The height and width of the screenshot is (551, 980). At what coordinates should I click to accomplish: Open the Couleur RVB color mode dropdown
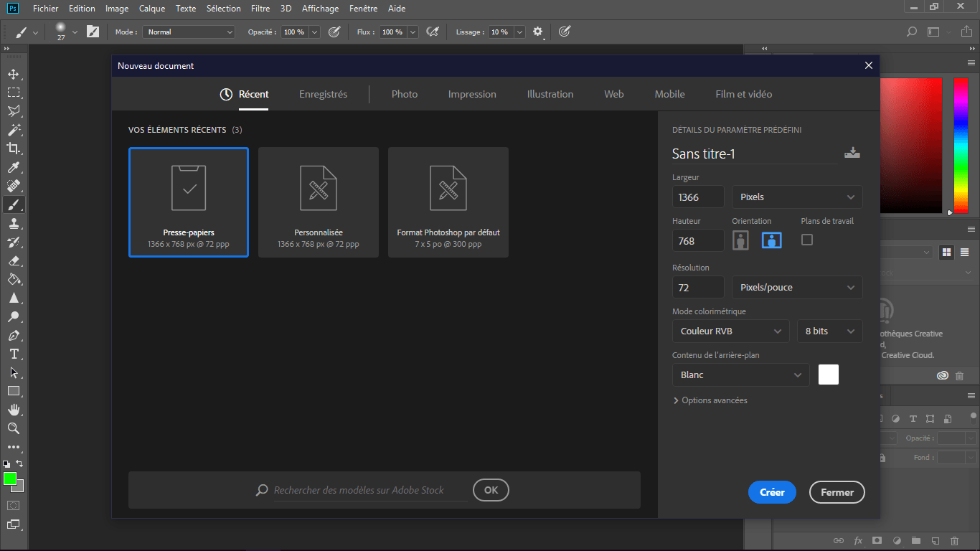click(x=730, y=331)
